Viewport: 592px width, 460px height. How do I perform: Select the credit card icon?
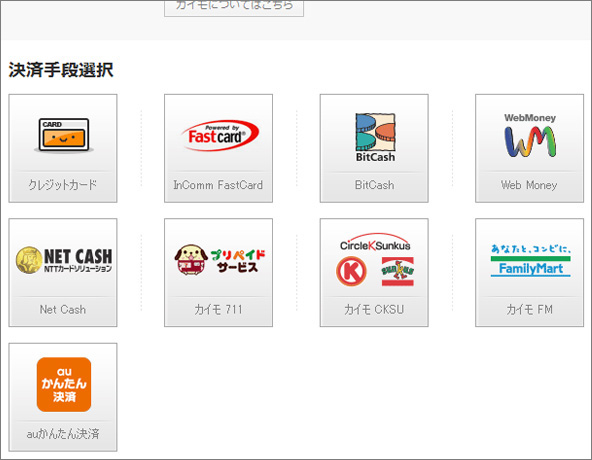[x=63, y=136]
